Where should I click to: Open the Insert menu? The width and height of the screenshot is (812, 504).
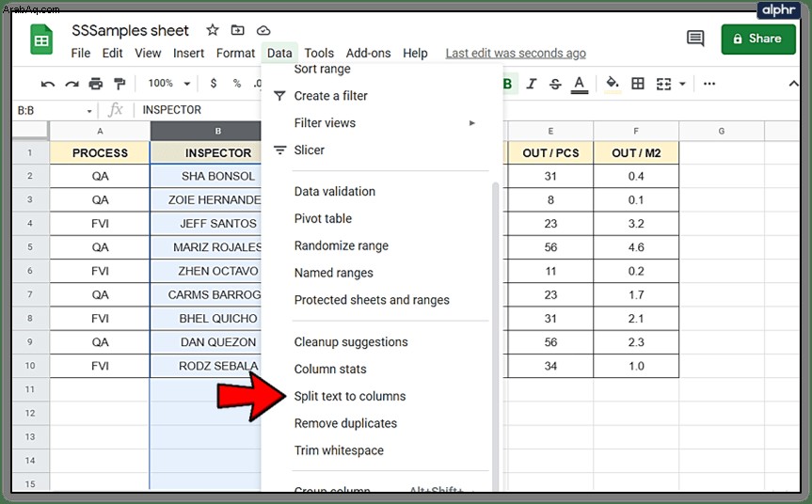[x=188, y=54]
